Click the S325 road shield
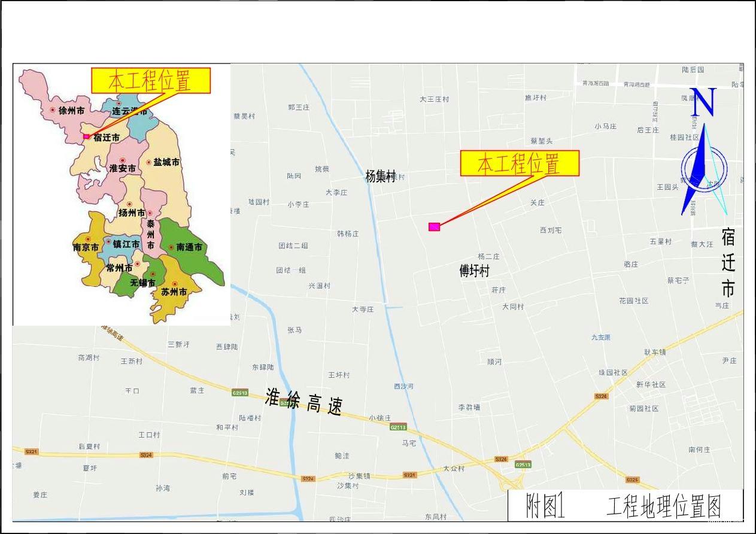Viewport: 756px width, 534px height. (x=632, y=480)
